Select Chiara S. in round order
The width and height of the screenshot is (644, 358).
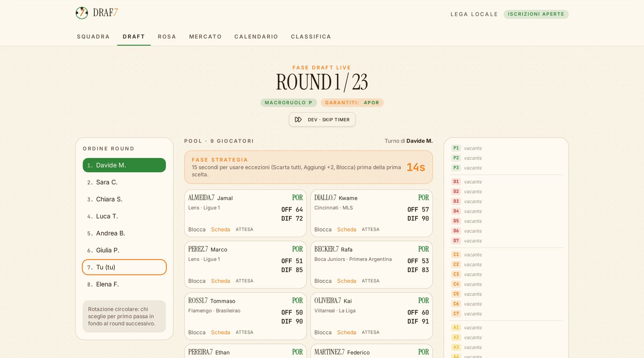point(124,199)
